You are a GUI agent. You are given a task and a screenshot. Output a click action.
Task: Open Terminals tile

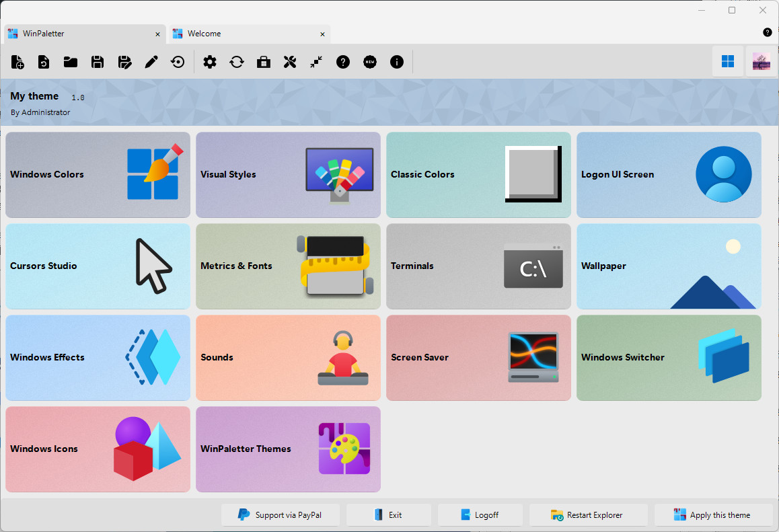point(478,266)
